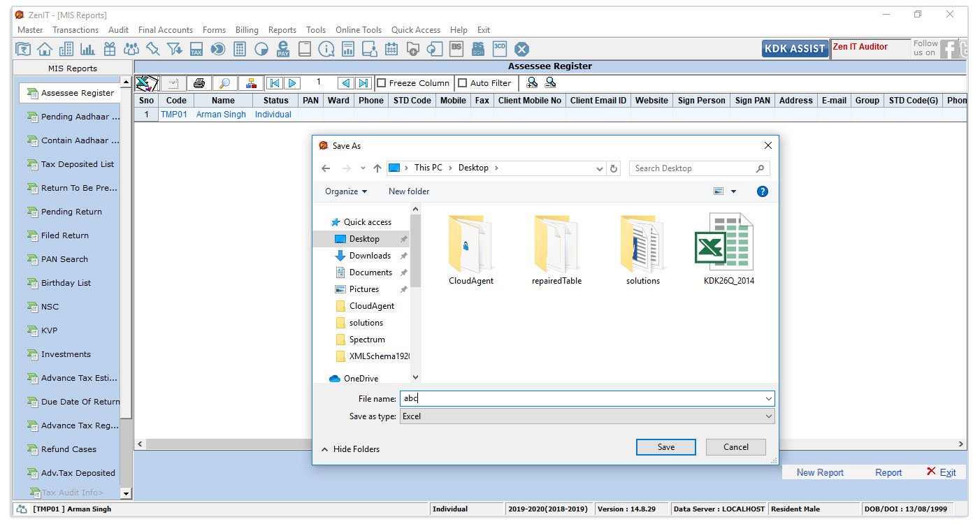Enable the Freeze Column checkbox

click(x=382, y=83)
